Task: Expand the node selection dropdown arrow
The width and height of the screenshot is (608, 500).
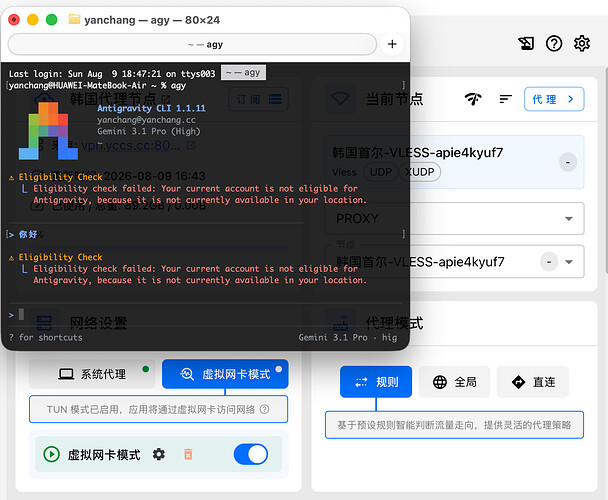Action: [x=569, y=262]
